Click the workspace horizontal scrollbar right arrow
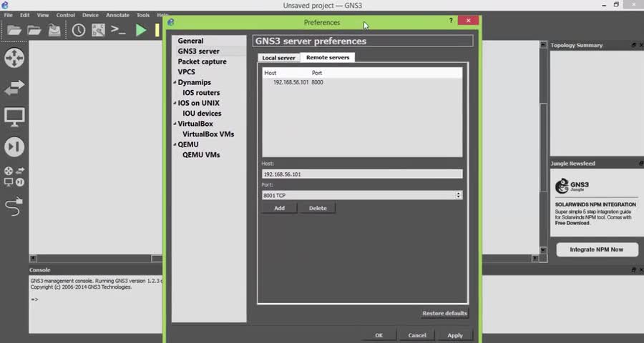Viewport: 644px width, 343px height. click(535, 259)
